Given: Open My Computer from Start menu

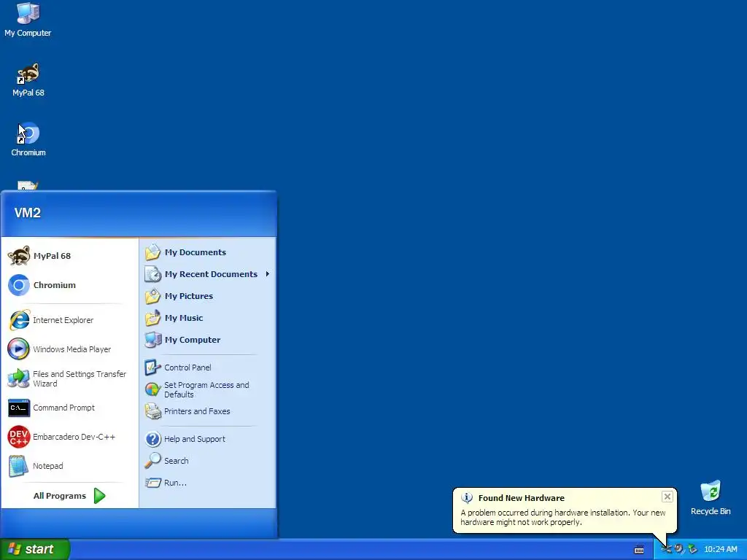Looking at the screenshot, I should click(x=207, y=340).
